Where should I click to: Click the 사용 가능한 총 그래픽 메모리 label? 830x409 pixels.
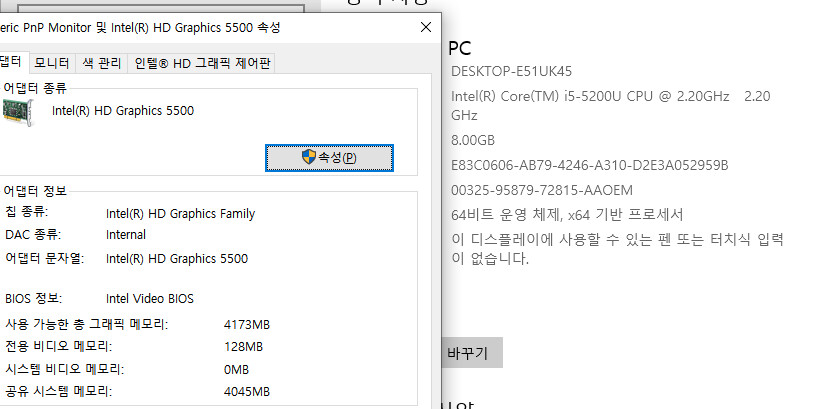point(86,324)
